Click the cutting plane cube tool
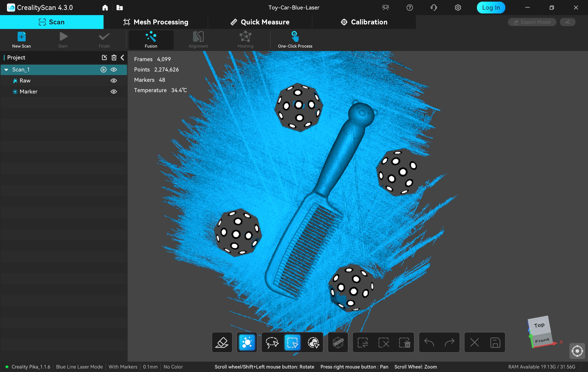Viewport: 588px width, 372px height. [338, 342]
